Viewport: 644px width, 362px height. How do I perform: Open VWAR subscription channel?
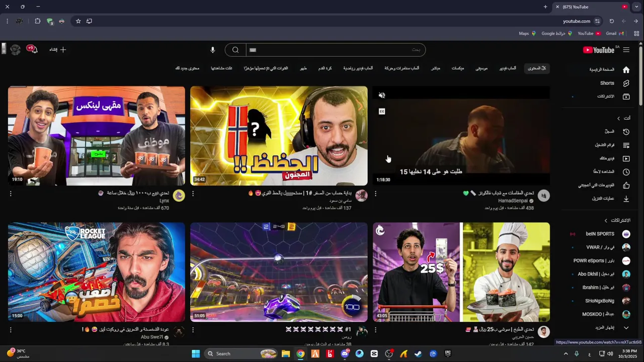click(600, 247)
